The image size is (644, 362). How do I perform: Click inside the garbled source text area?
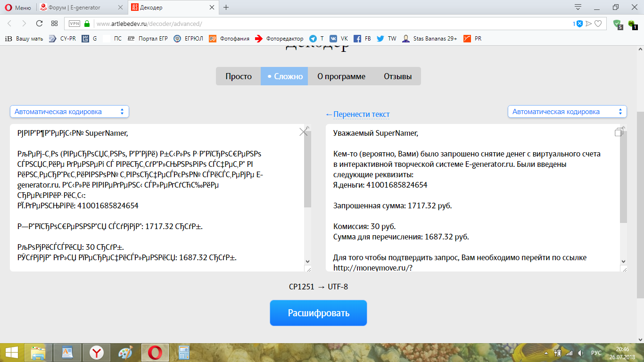(x=157, y=197)
